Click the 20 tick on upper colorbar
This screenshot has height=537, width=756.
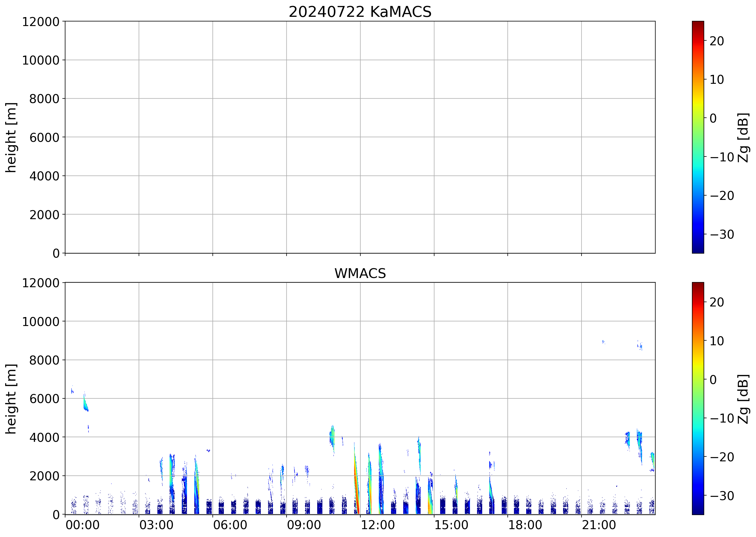[x=717, y=41]
